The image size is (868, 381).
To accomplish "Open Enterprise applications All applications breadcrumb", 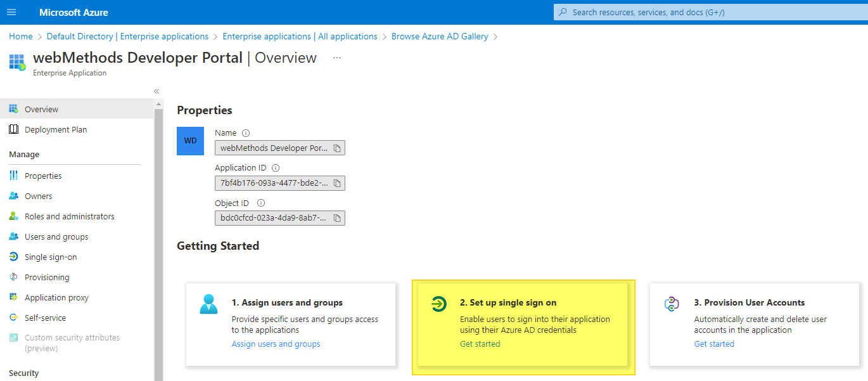I will tap(300, 36).
